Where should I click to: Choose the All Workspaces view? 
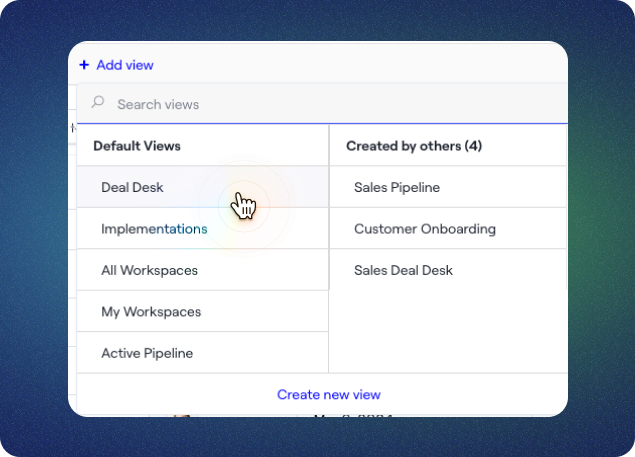[202, 270]
